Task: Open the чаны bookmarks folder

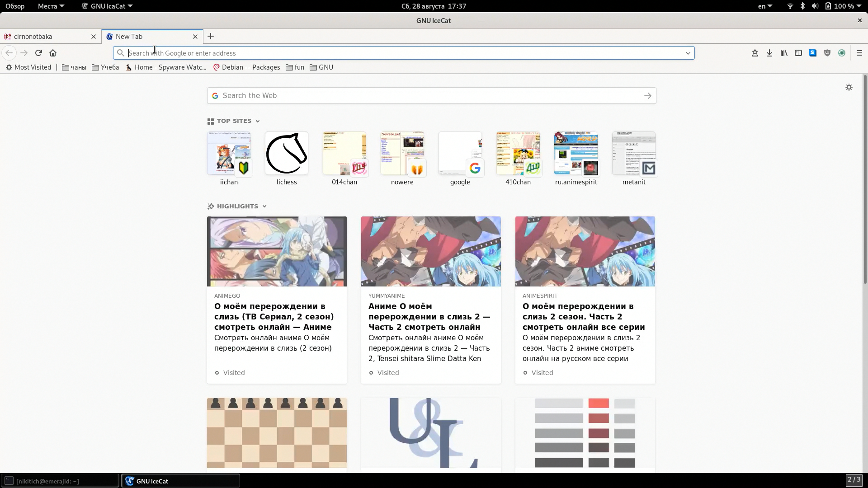Action: (74, 67)
